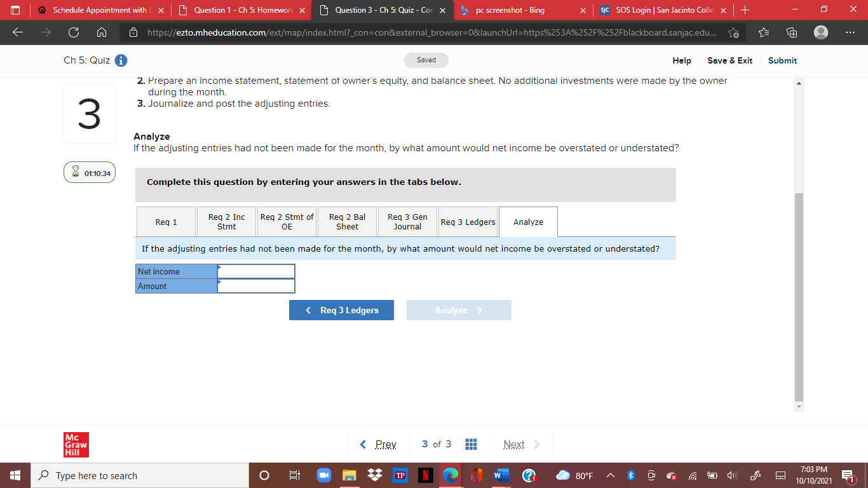Open Microsoft Word from the taskbar
868x488 pixels.
501,475
